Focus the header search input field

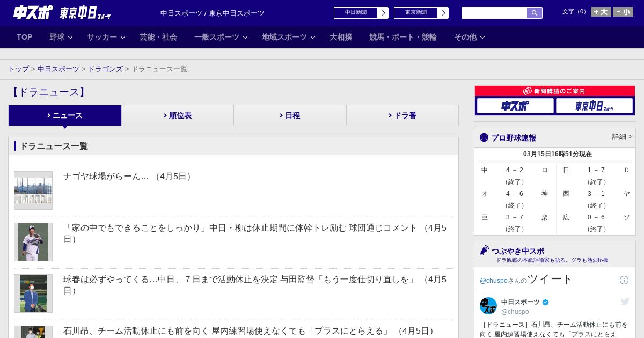[494, 13]
